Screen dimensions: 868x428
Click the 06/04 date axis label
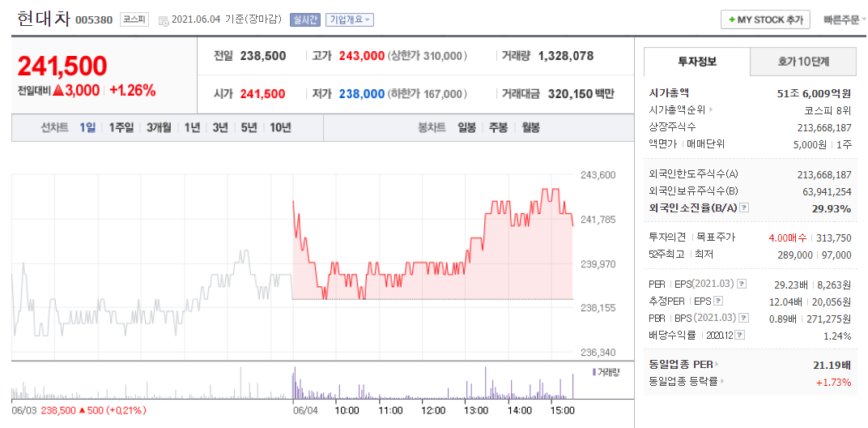304,411
